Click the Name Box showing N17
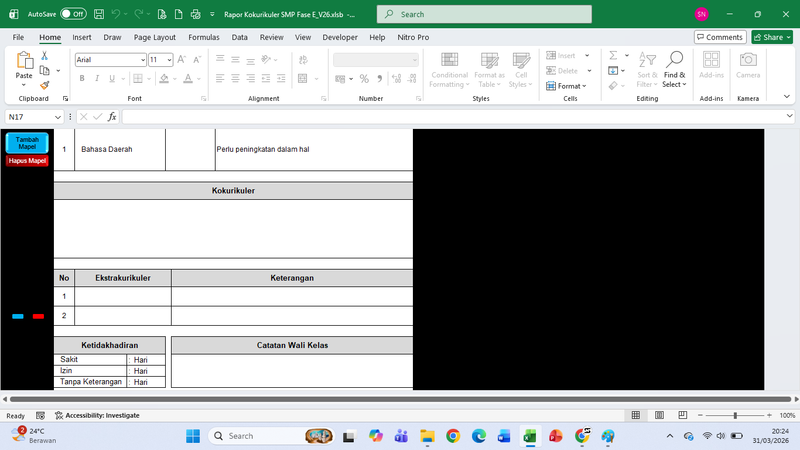Viewport: 800px width, 450px height. click(30, 117)
